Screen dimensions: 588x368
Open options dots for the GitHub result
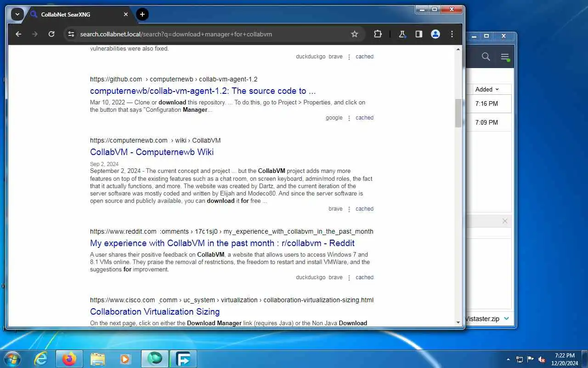click(349, 118)
